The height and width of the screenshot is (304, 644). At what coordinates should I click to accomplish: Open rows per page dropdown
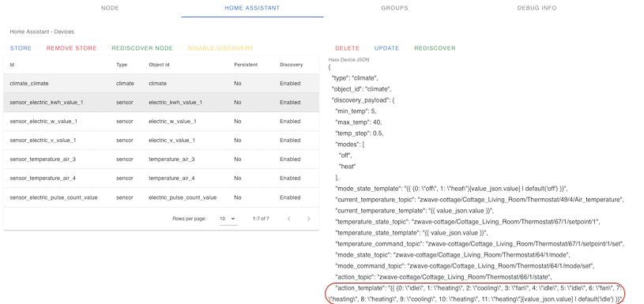228,219
